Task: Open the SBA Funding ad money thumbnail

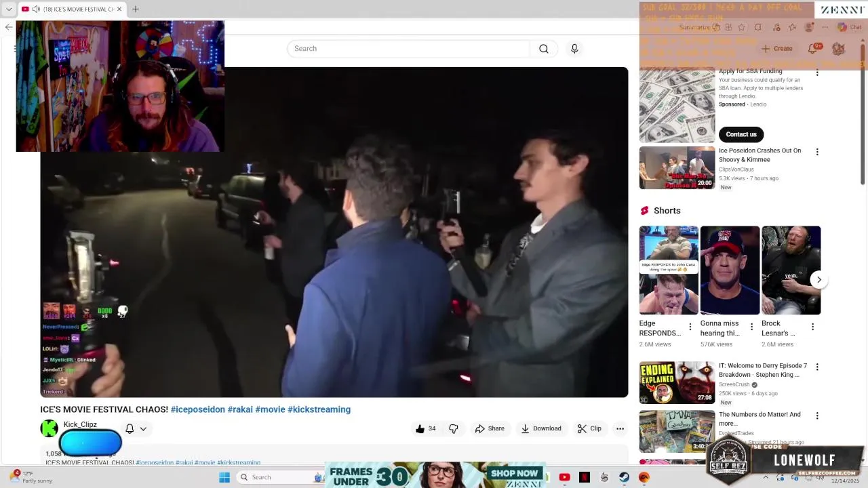Action: coord(677,106)
